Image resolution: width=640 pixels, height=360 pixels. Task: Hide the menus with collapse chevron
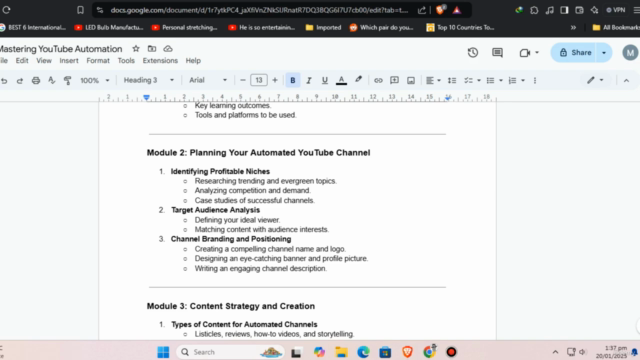pos(627,80)
